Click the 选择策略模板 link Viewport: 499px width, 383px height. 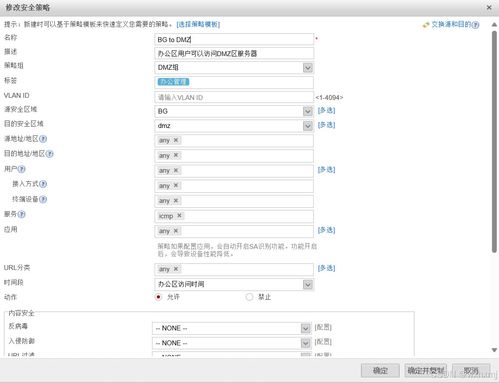point(198,24)
